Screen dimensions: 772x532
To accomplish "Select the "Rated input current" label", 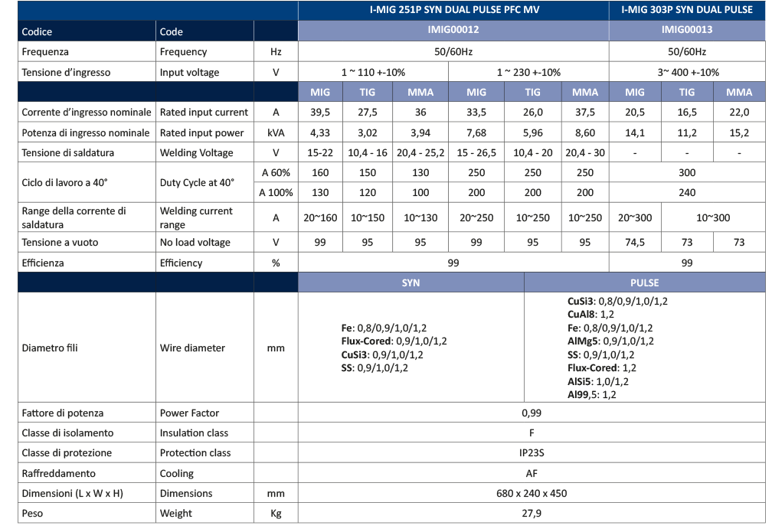I will tap(204, 113).
